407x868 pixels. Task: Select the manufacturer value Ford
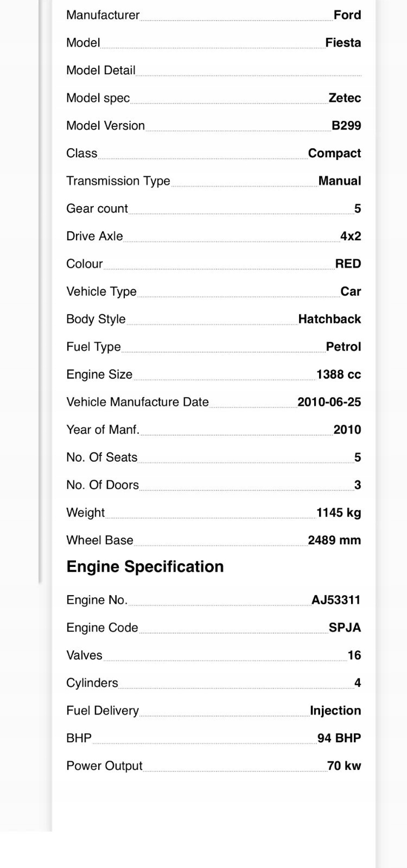(x=347, y=15)
